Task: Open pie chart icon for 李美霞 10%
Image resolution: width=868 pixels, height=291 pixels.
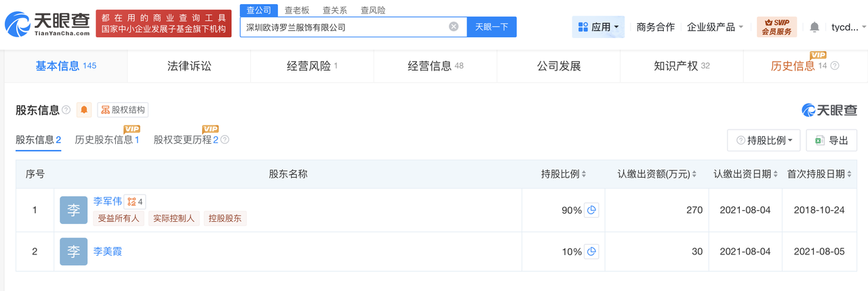Action: click(x=591, y=252)
